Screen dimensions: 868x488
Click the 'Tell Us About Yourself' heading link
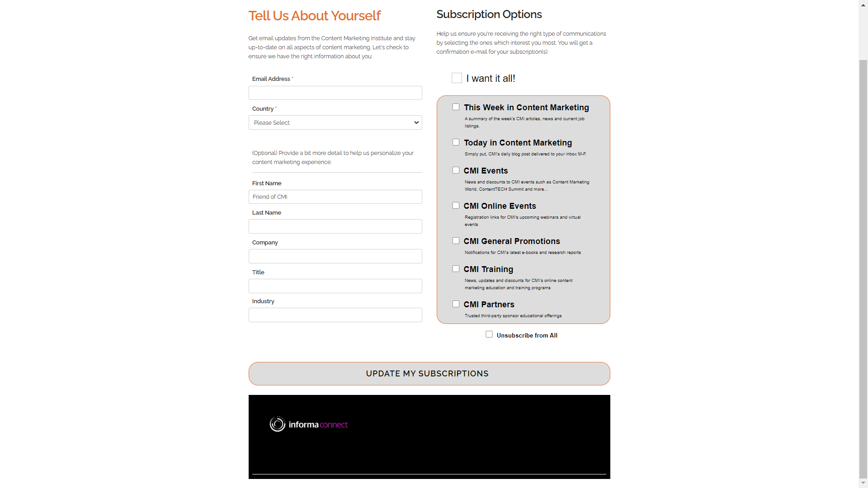(315, 15)
